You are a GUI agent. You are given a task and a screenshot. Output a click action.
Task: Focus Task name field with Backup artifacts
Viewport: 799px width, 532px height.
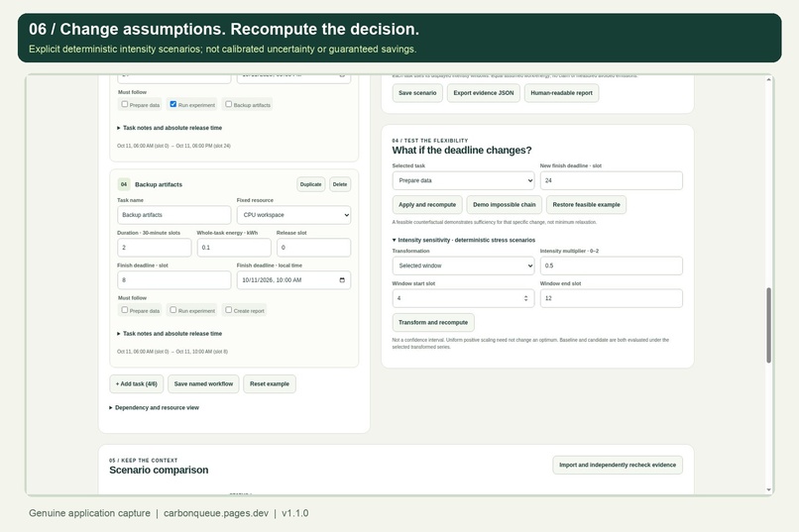[174, 215]
